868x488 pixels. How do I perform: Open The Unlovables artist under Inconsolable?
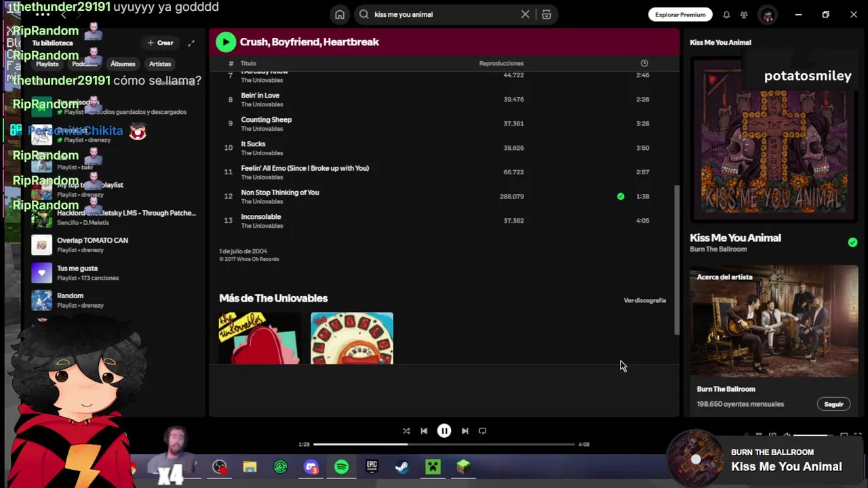262,226
